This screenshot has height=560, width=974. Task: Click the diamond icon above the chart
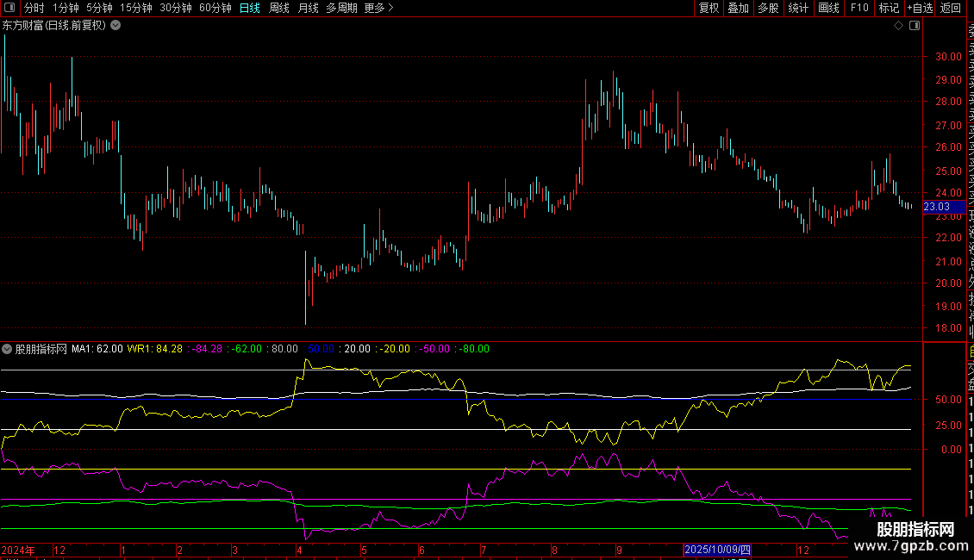tap(898, 26)
